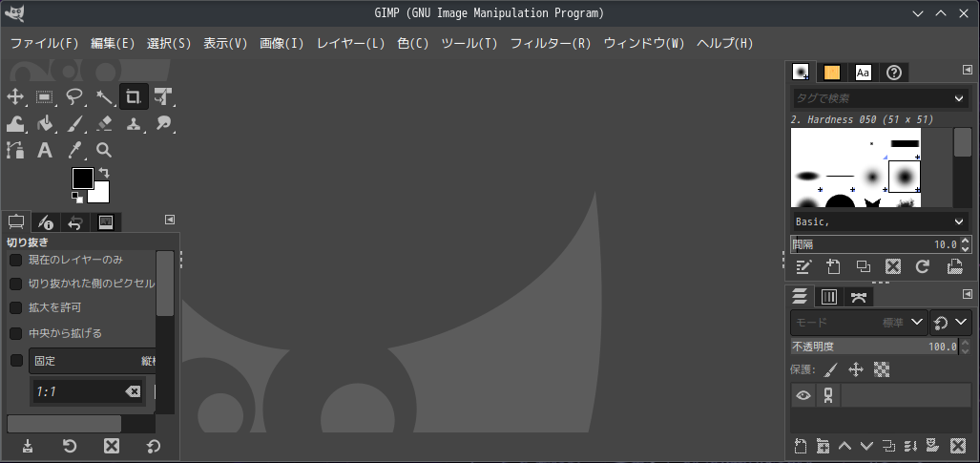Toggle 切り抜かれた側のピクセル checkbox

(15, 284)
